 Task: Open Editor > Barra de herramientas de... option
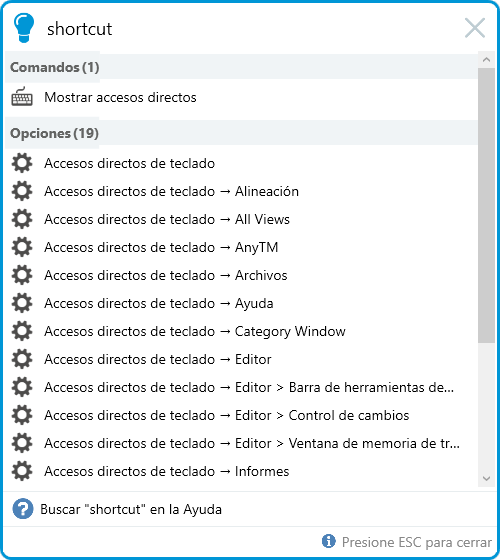tap(249, 387)
